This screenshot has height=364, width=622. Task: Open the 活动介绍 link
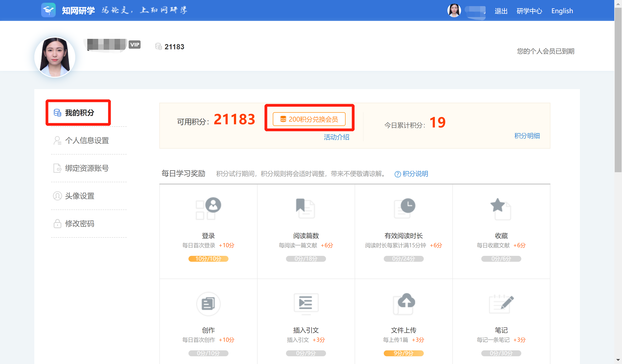[x=336, y=137]
